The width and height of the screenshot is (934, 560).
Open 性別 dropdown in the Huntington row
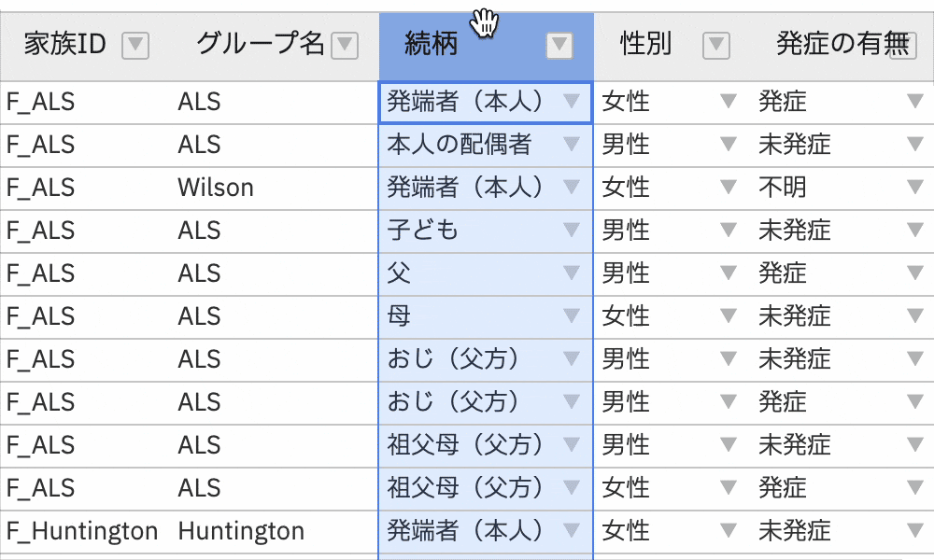(729, 531)
